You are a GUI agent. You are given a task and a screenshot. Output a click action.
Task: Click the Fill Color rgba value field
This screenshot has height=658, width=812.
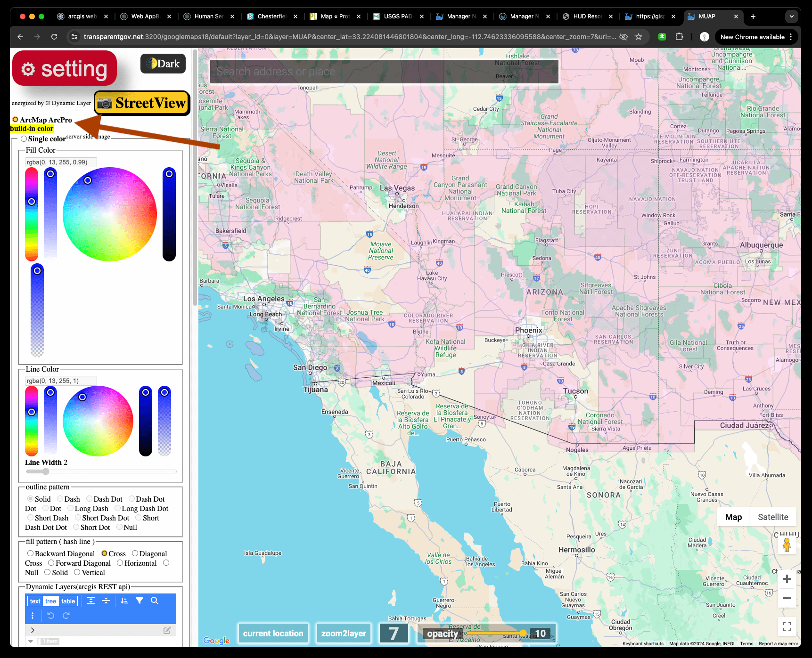pos(61,162)
